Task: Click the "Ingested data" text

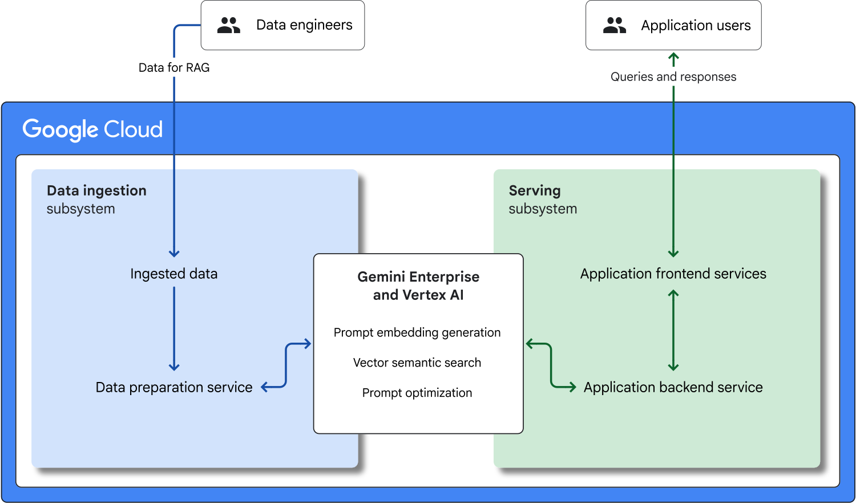Action: (174, 274)
